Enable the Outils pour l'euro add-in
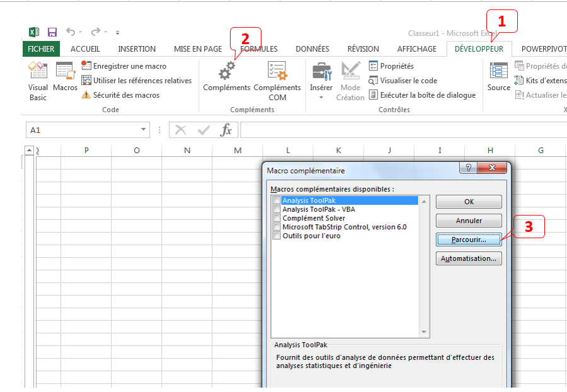567x392 pixels. pos(277,236)
